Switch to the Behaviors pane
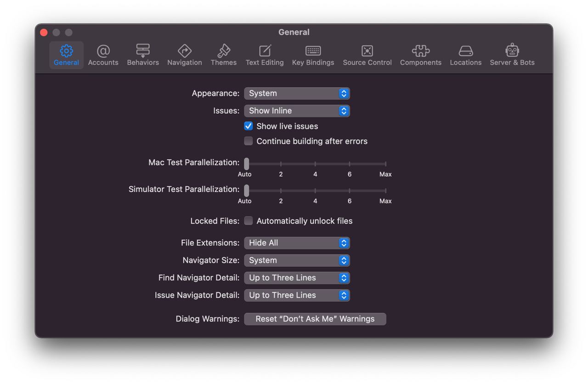588x384 pixels. (x=143, y=55)
